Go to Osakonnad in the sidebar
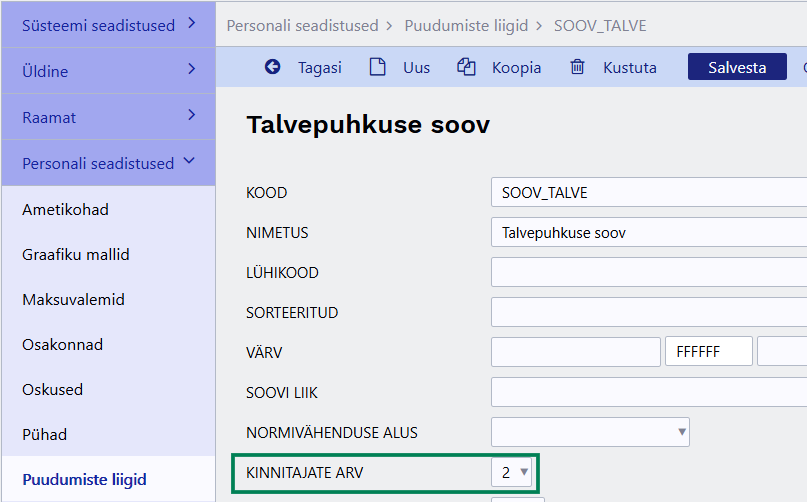 coord(62,345)
